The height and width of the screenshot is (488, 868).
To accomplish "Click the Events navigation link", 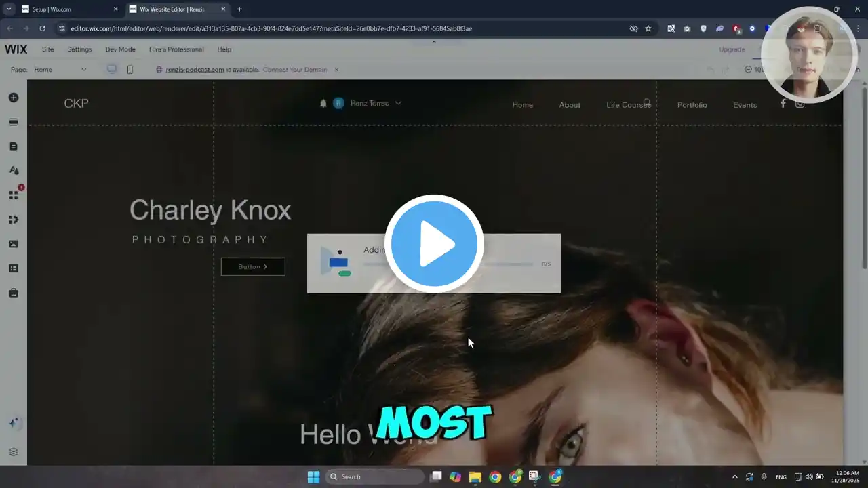I will (x=745, y=105).
